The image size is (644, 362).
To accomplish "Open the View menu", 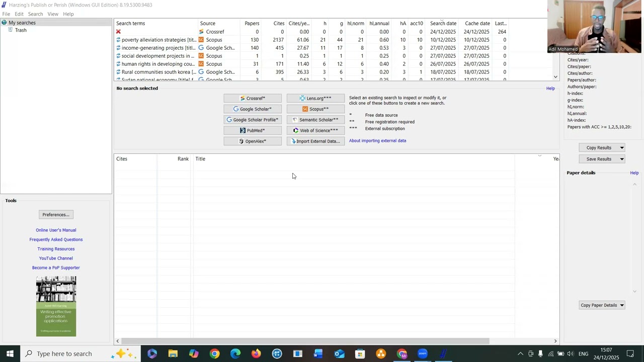I will tap(53, 14).
